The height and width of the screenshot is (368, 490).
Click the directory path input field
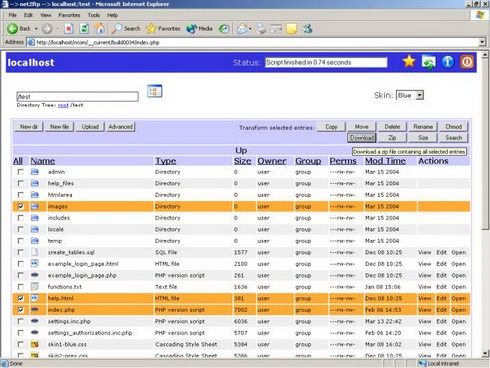(x=77, y=97)
